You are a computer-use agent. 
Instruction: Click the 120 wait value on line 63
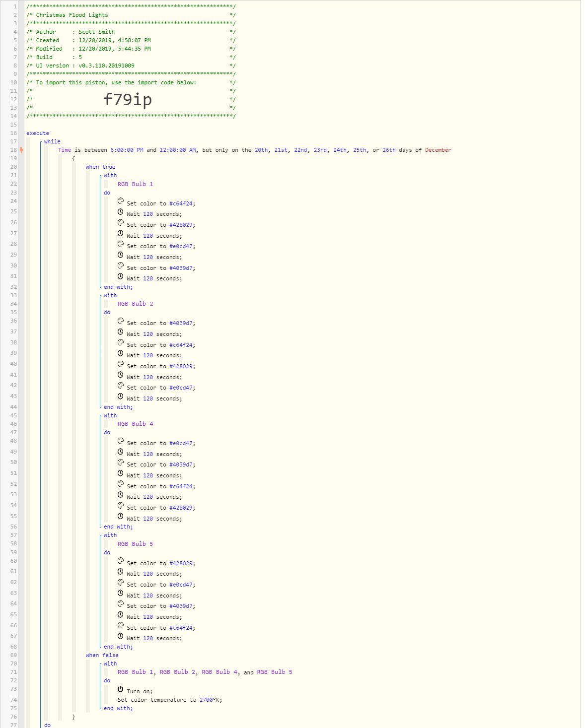pyautogui.click(x=148, y=596)
